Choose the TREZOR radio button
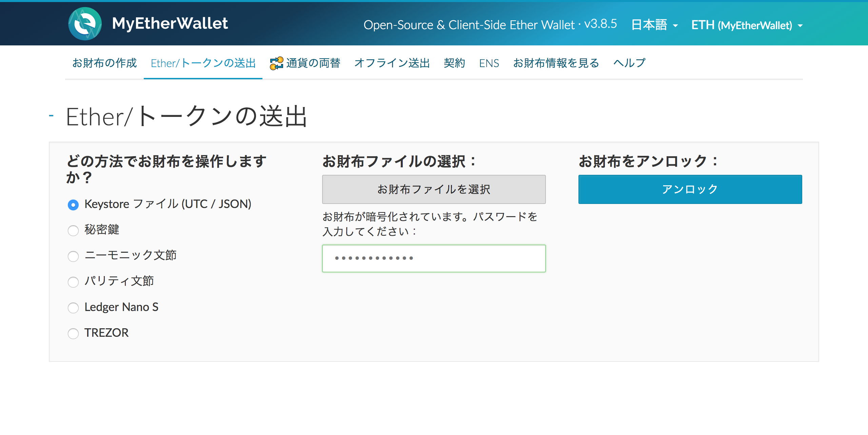This screenshot has width=868, height=435. click(x=73, y=333)
